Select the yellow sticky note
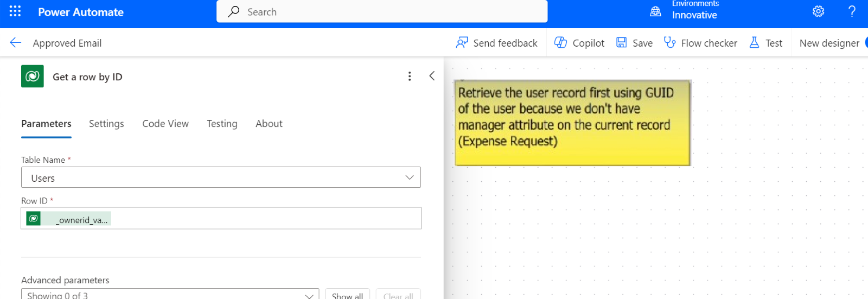This screenshot has width=868, height=299. [x=572, y=123]
